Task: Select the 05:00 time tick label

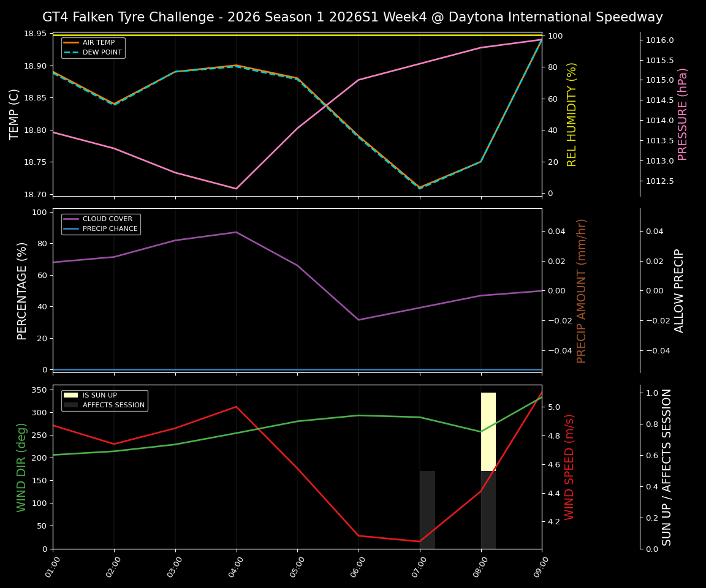Action: [296, 567]
